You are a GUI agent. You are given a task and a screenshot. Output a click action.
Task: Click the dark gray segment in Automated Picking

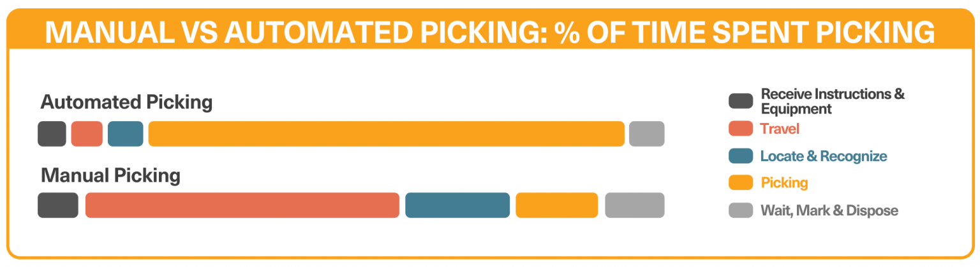[x=52, y=134]
